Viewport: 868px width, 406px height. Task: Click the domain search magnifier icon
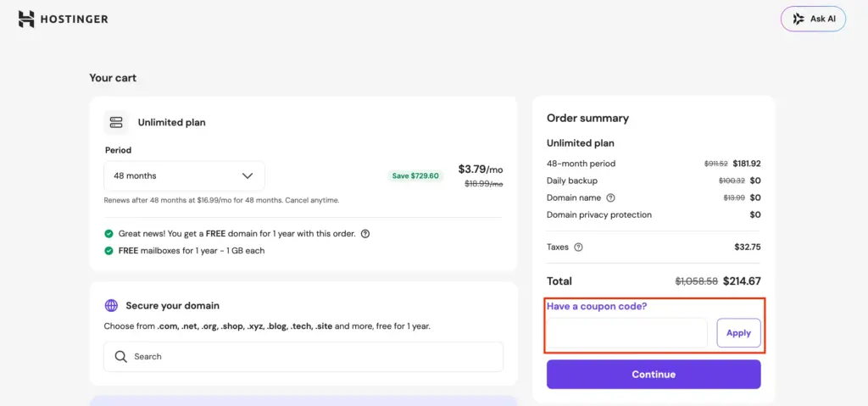coord(120,357)
